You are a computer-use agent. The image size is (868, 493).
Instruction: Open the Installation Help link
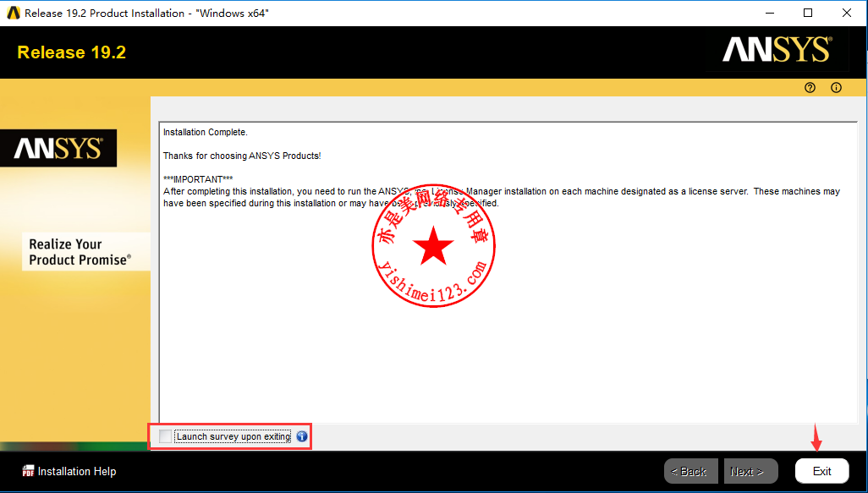[77, 471]
